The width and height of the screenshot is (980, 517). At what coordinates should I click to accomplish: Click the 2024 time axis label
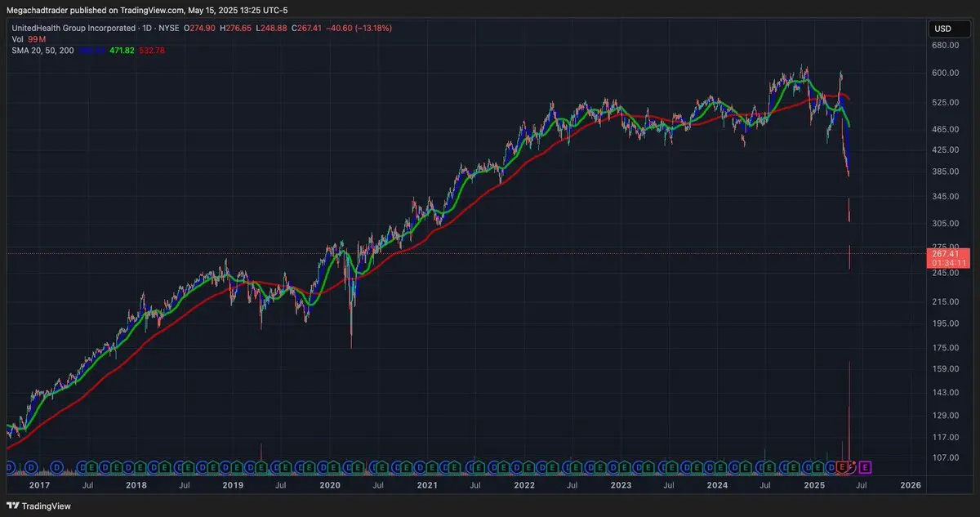click(x=717, y=485)
